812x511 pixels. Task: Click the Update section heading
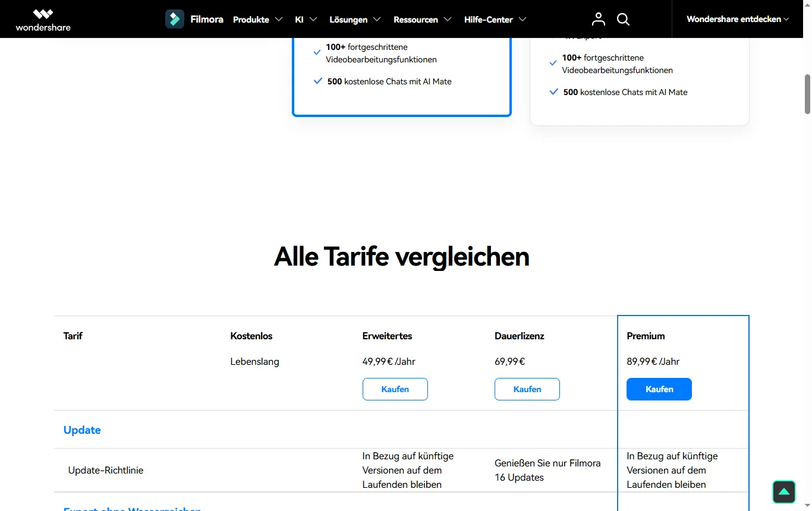[82, 430]
